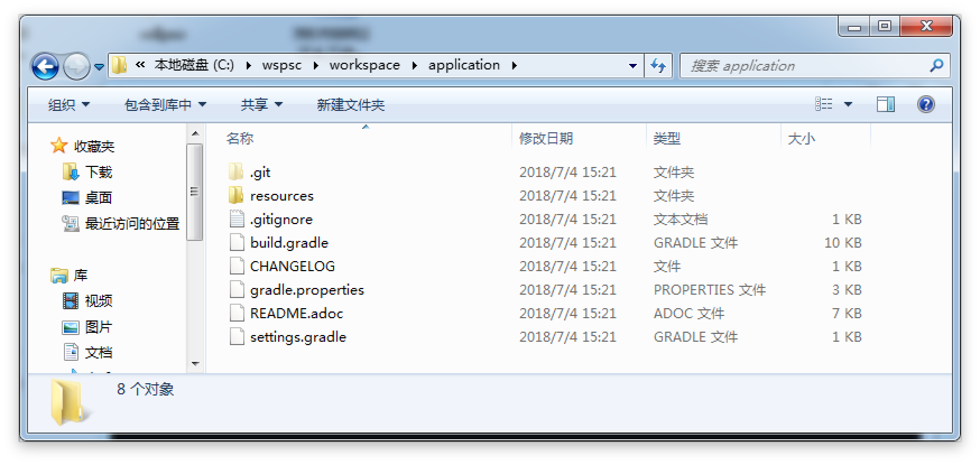Open recent pages dropdown next to Forward
Screen dimensions: 980x465
99,67
